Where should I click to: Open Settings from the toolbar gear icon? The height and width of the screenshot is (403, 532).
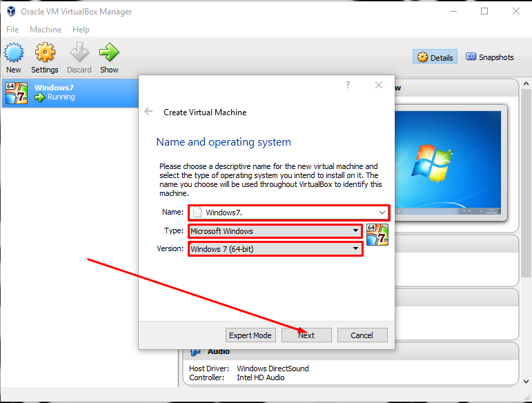45,52
